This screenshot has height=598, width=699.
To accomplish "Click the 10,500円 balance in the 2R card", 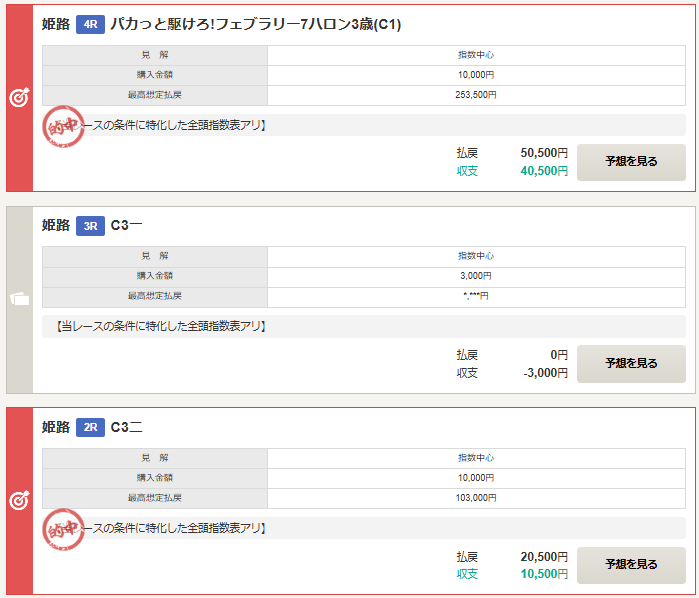I will [x=544, y=574].
